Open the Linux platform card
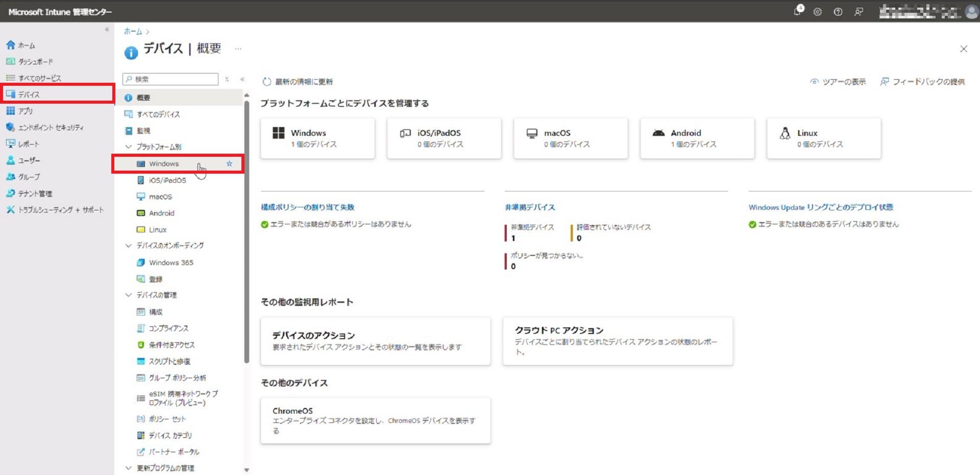The image size is (980, 475). tap(824, 138)
